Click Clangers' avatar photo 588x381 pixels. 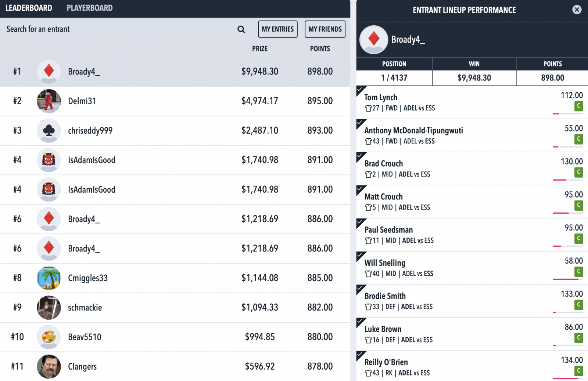click(49, 366)
